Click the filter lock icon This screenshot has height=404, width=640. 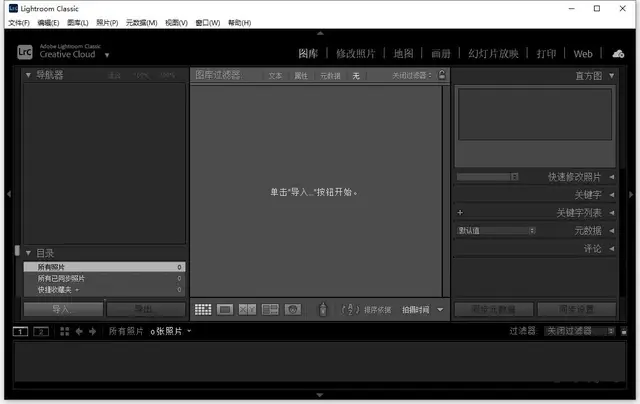pyautogui.click(x=441, y=75)
